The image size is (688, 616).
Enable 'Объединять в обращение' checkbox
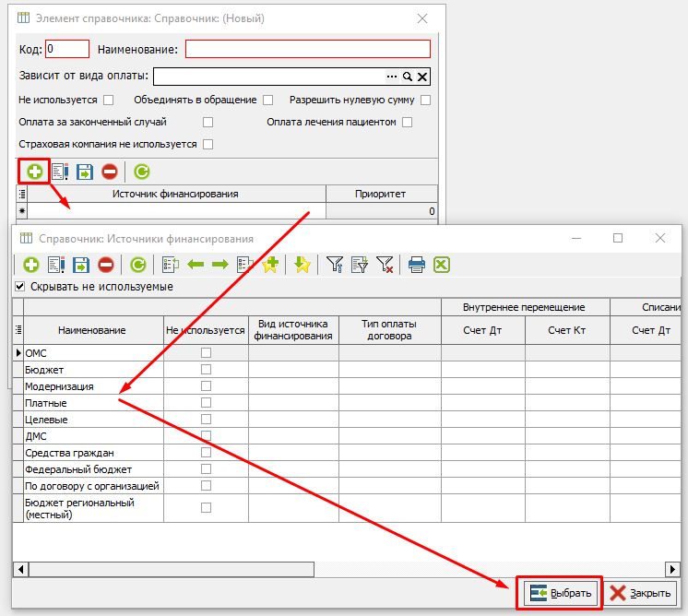(x=267, y=100)
